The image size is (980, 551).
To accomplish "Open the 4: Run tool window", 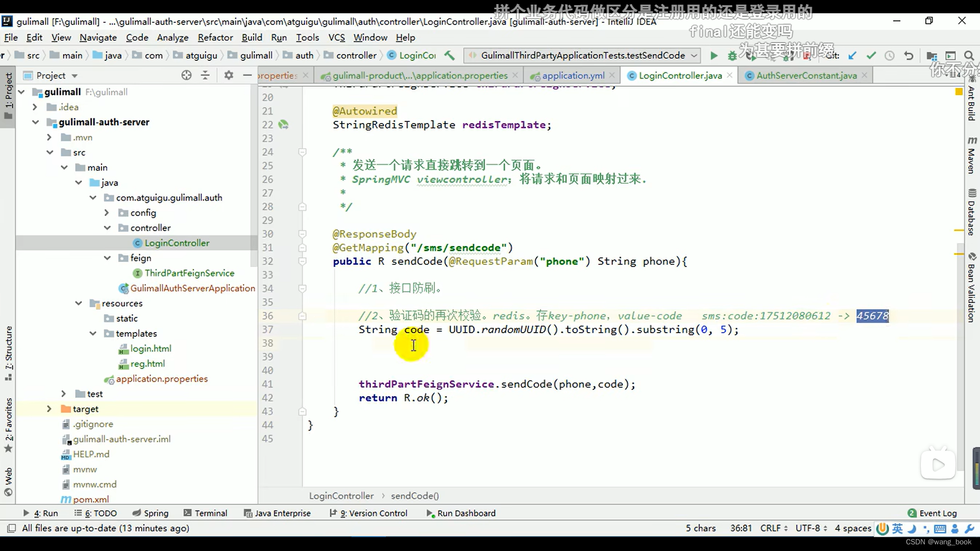I will [41, 513].
